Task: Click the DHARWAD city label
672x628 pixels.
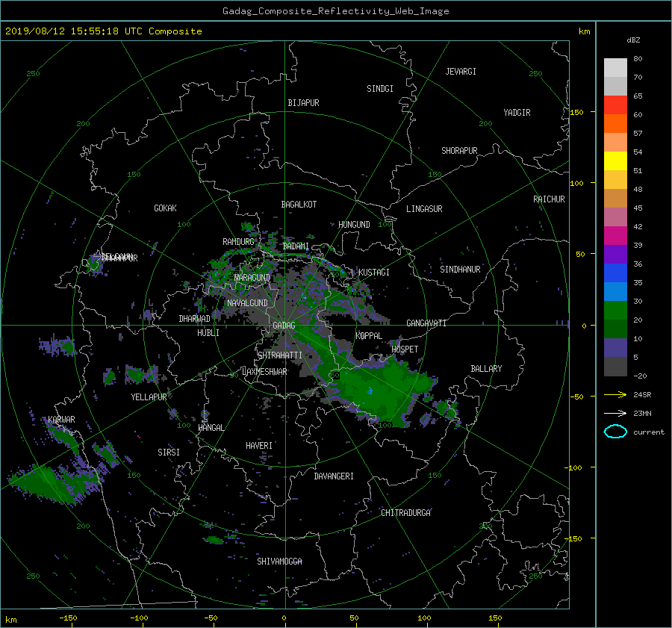Action: 194,319
